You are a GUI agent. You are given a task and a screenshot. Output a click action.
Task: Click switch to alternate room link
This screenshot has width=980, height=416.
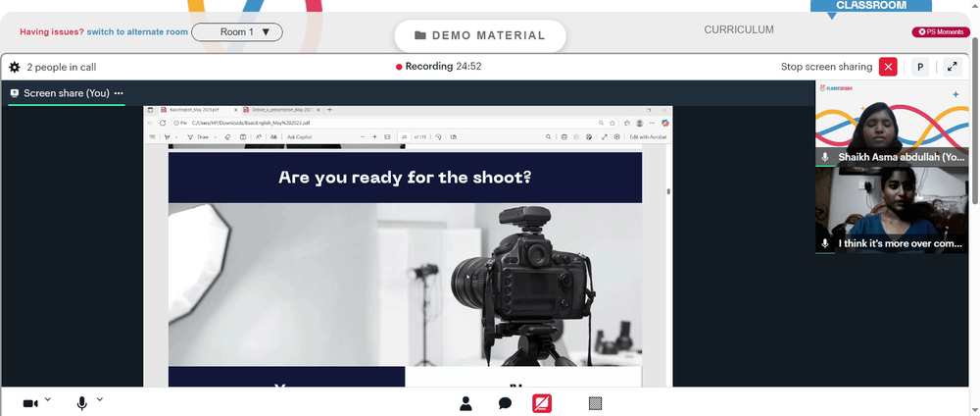[x=137, y=32]
